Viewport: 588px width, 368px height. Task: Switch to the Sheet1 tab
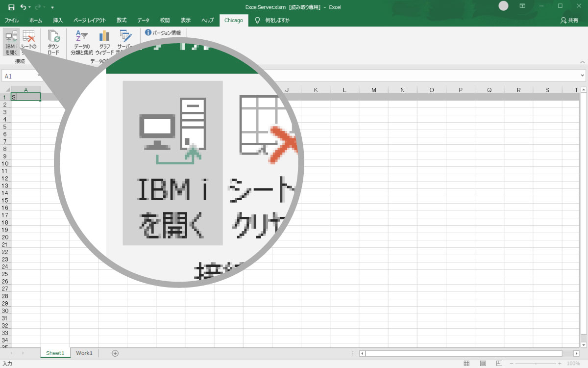(x=55, y=353)
